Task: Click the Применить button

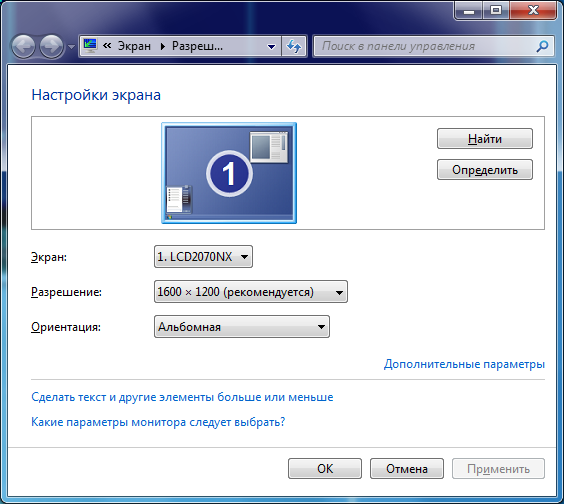Action: pos(498,468)
